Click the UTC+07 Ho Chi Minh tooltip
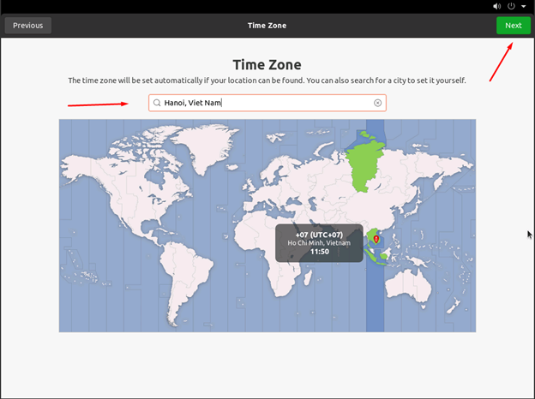535x399 pixels. coord(319,243)
